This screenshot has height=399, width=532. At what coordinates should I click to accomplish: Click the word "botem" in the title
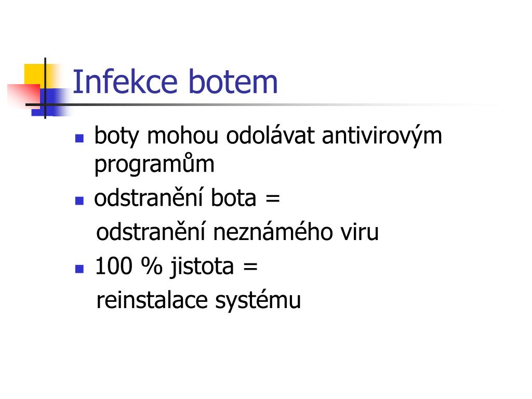[233, 82]
